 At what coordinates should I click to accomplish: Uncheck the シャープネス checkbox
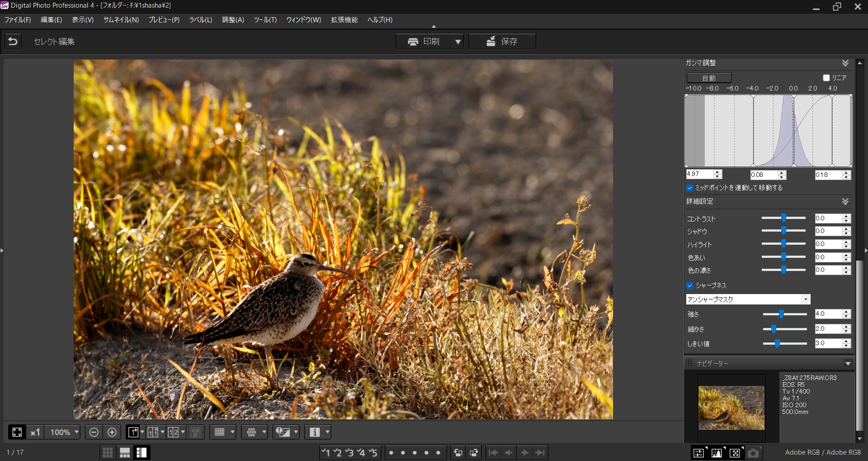690,285
